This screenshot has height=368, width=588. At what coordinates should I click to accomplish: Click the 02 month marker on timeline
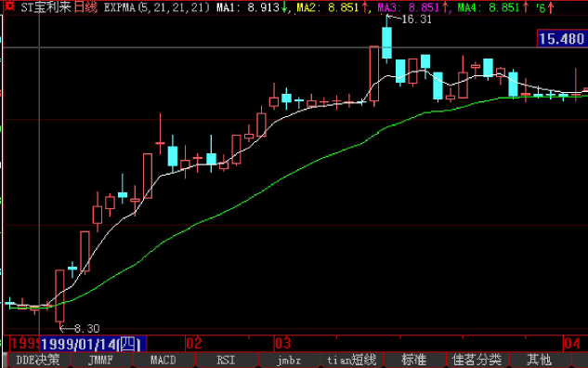[x=194, y=343]
